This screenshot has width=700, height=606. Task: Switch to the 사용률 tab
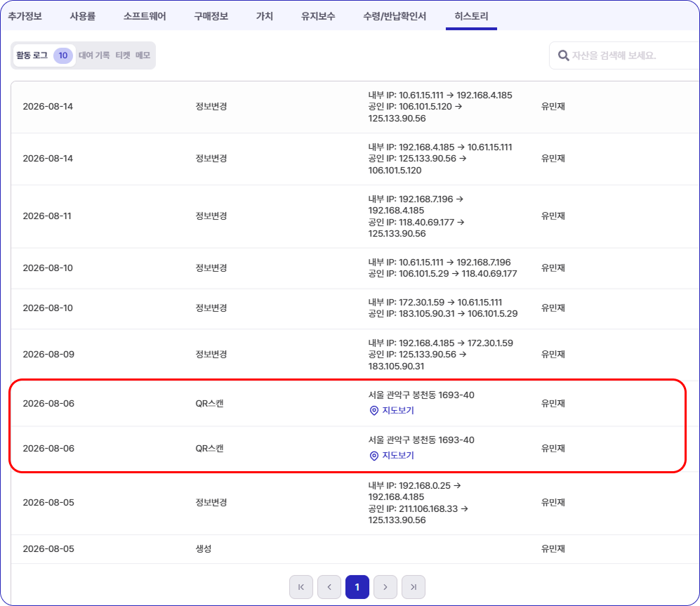83,17
